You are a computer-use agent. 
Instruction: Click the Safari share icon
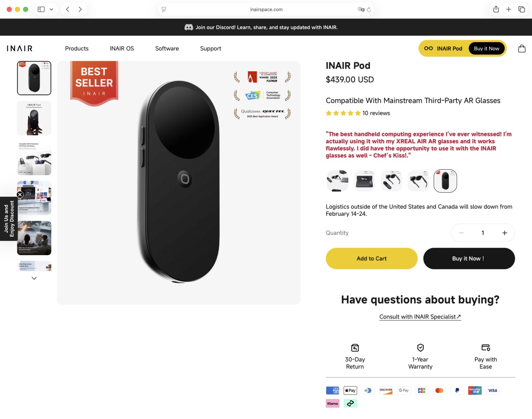point(496,9)
